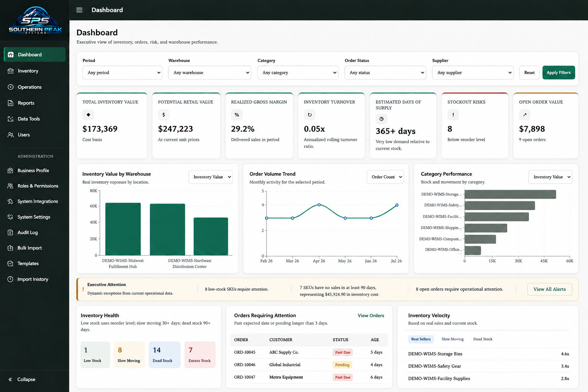
Task: Click the $173,369 inventory value
Action: coord(100,129)
